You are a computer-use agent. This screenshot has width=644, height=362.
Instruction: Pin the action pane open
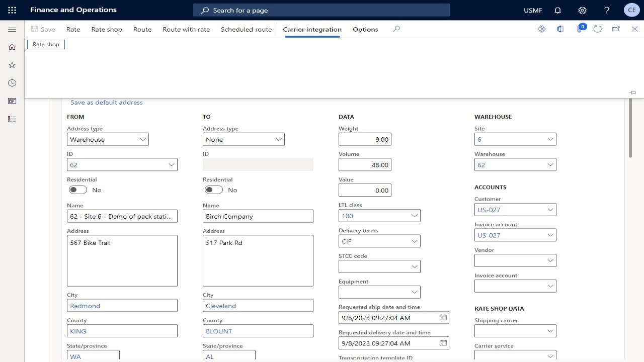click(x=632, y=93)
